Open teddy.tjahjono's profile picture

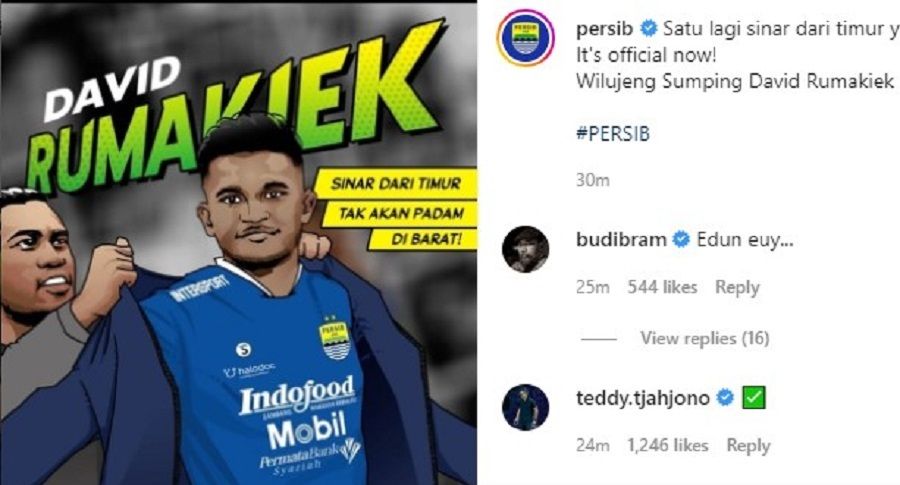pyautogui.click(x=525, y=407)
